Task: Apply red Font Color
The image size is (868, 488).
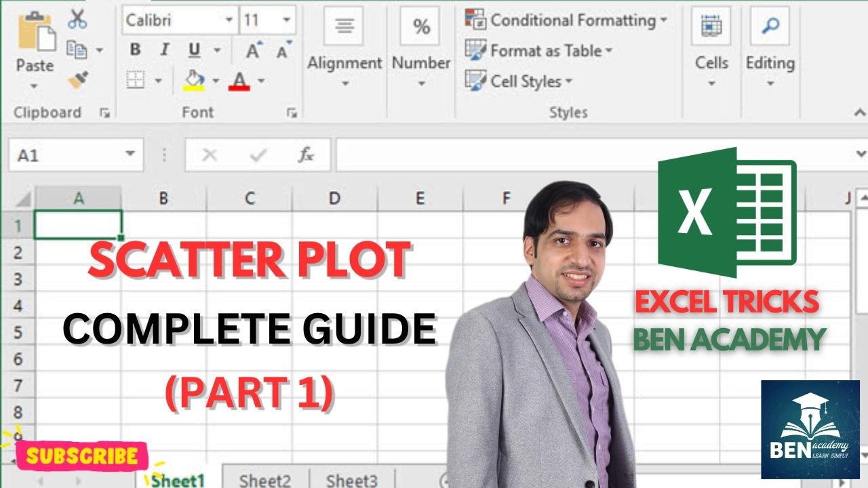Action: pyautogui.click(x=239, y=81)
